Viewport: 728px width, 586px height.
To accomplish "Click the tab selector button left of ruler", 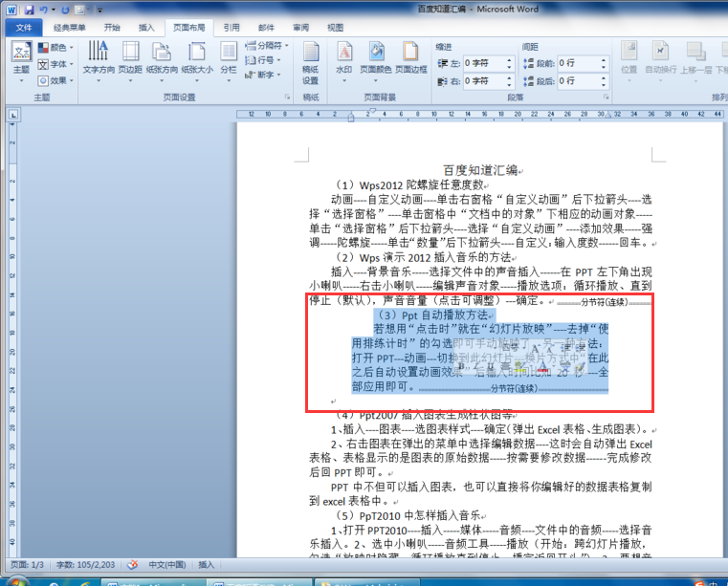I will [x=13, y=114].
